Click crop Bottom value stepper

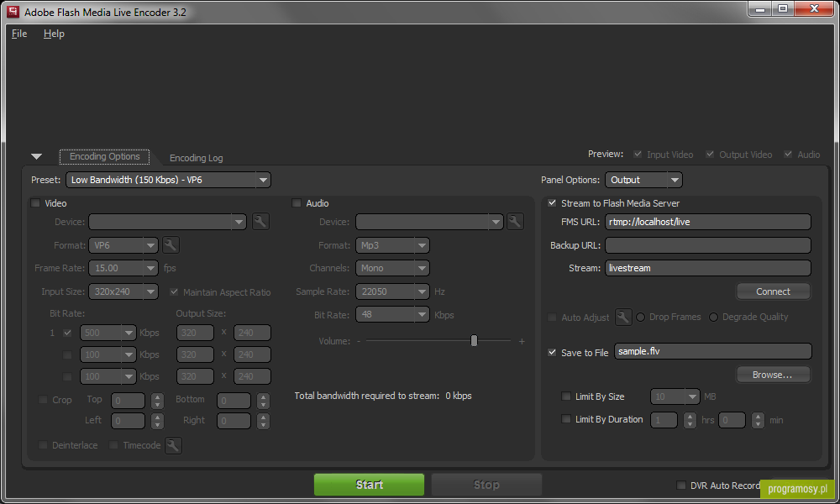pos(263,401)
